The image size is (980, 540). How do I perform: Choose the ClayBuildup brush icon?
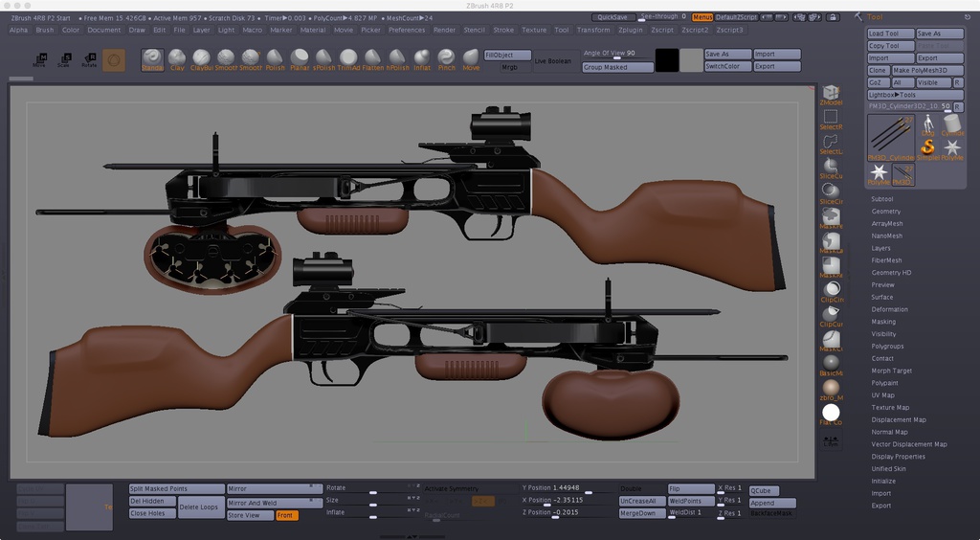201,60
